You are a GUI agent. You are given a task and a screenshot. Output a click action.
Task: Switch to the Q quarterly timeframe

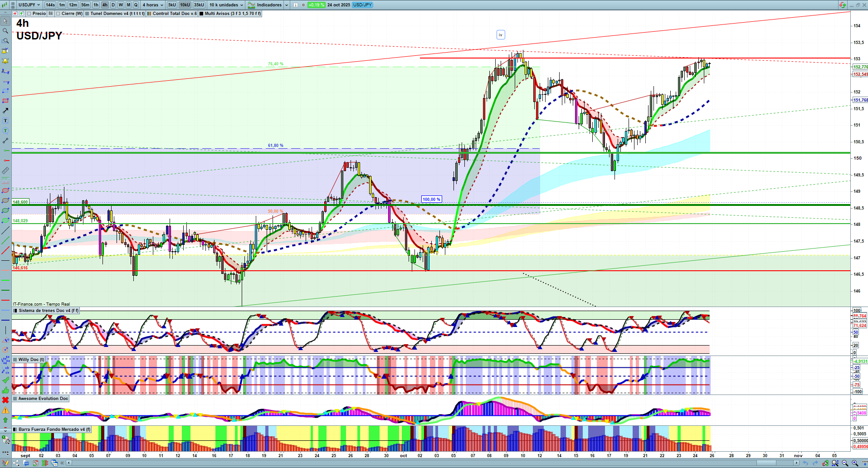pos(136,5)
